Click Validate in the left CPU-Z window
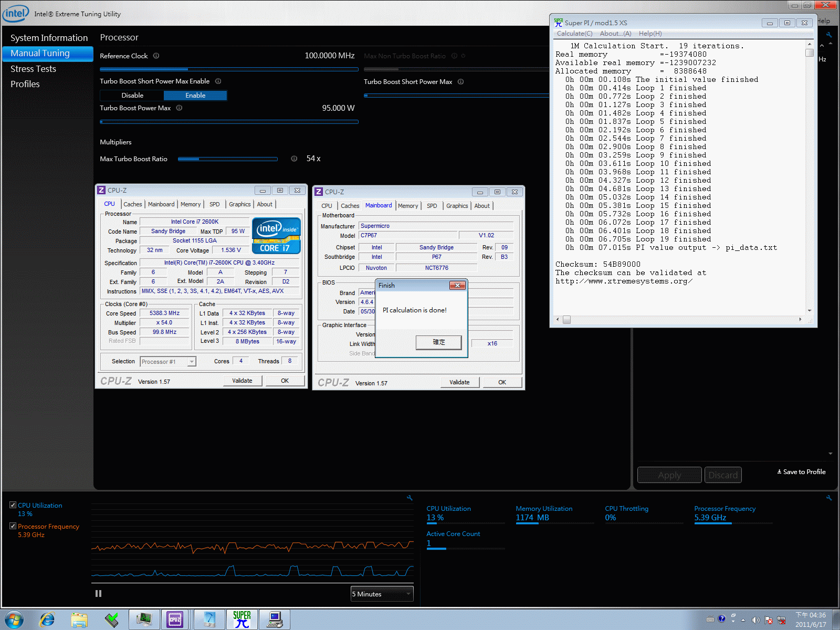 [x=242, y=381]
